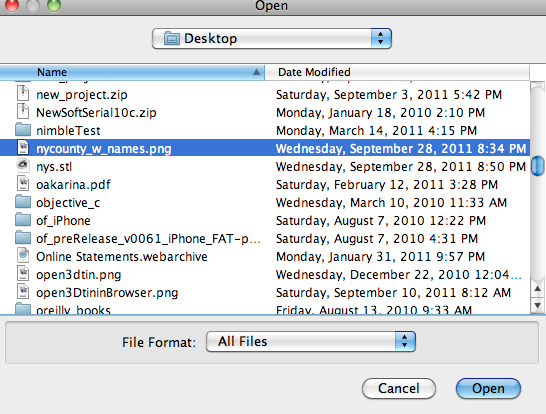The image size is (546, 414).
Task: Click the scrollbar down arrow
Action: 538,306
